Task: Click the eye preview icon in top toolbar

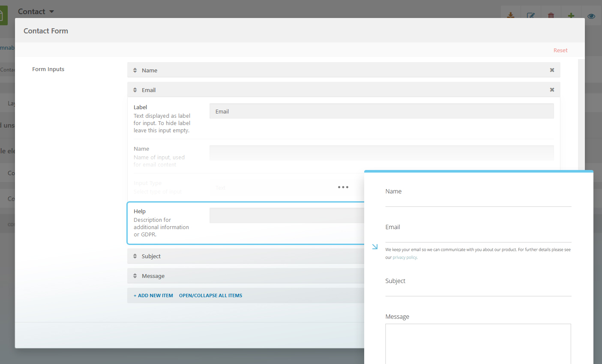Action: coord(591,16)
